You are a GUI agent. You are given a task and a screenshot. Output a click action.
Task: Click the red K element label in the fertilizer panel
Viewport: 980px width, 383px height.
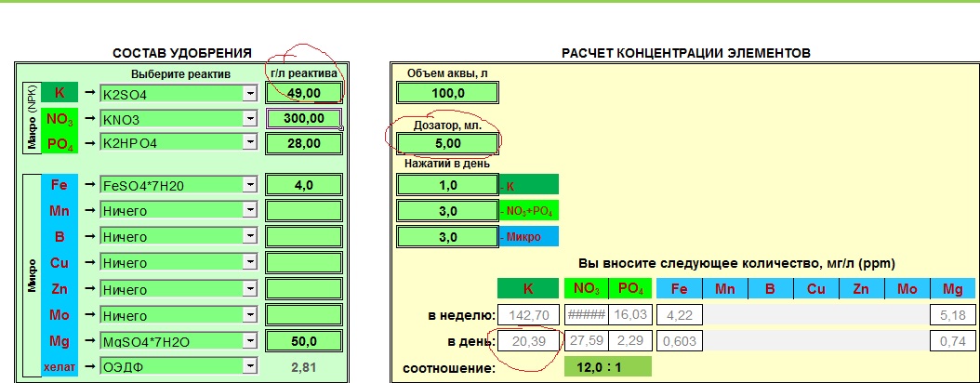60,93
